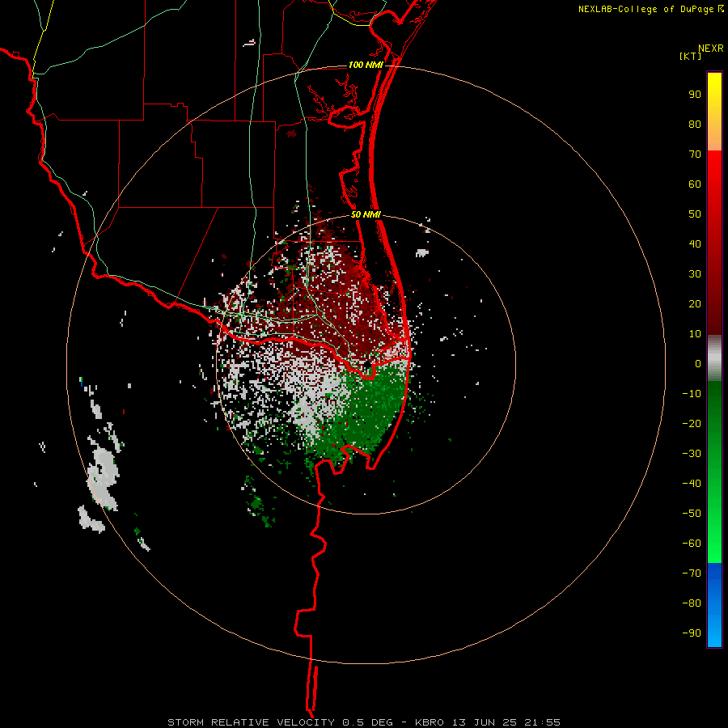Click the NEXR label above the color bar
This screenshot has width=728, height=728.
(711, 49)
